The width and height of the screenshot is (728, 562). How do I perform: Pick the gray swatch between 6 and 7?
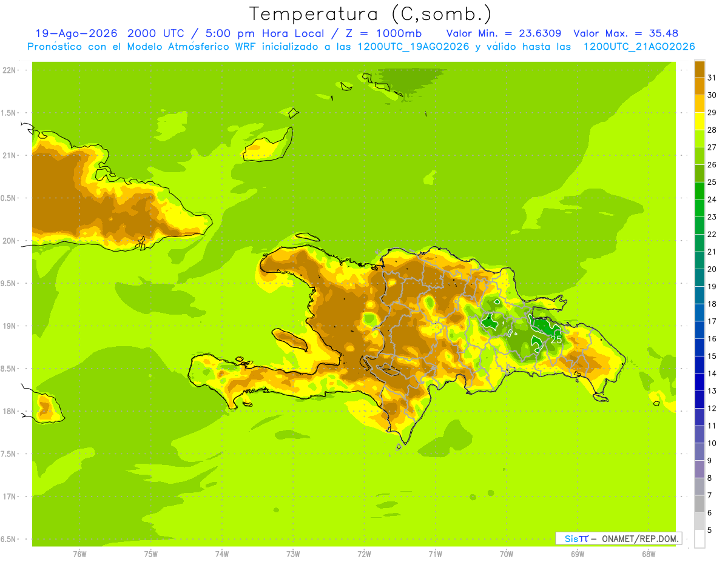pyautogui.click(x=699, y=504)
